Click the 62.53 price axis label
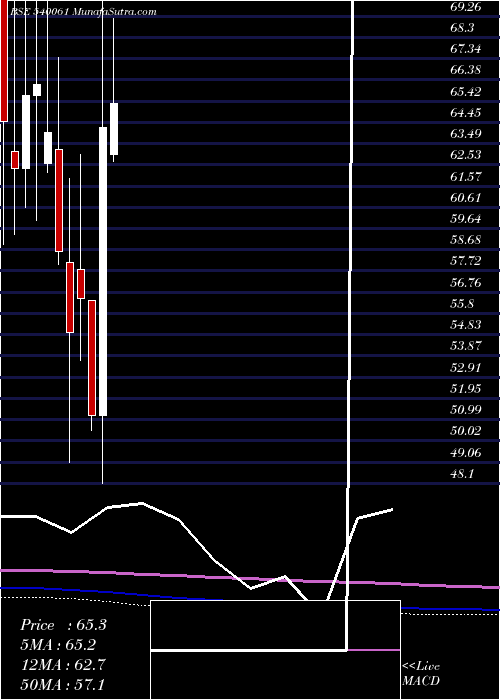This screenshot has width=500, height=700. [x=466, y=156]
